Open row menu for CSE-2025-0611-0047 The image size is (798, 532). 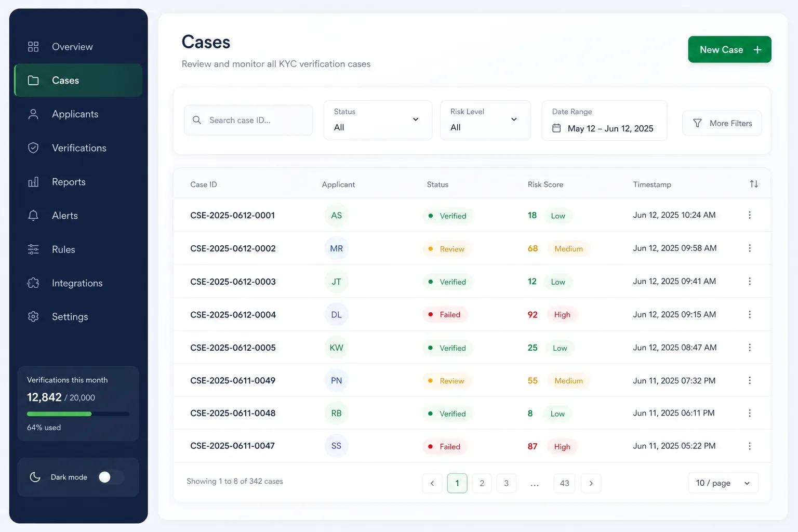point(750,446)
